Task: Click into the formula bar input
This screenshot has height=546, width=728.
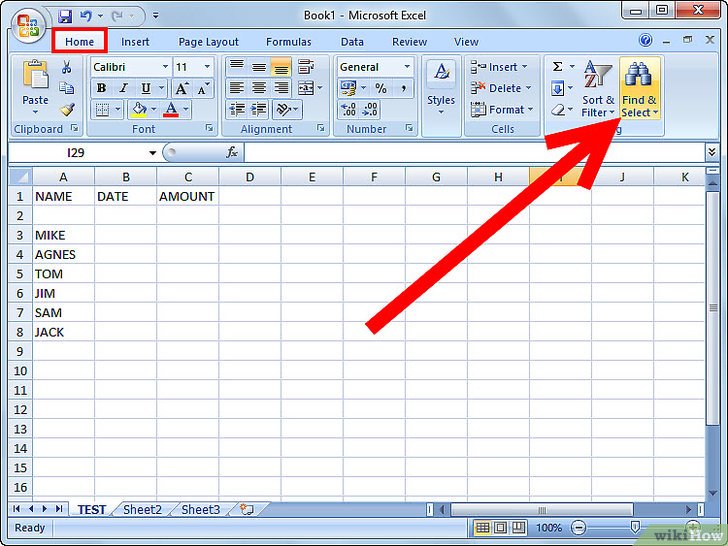Action: click(474, 152)
